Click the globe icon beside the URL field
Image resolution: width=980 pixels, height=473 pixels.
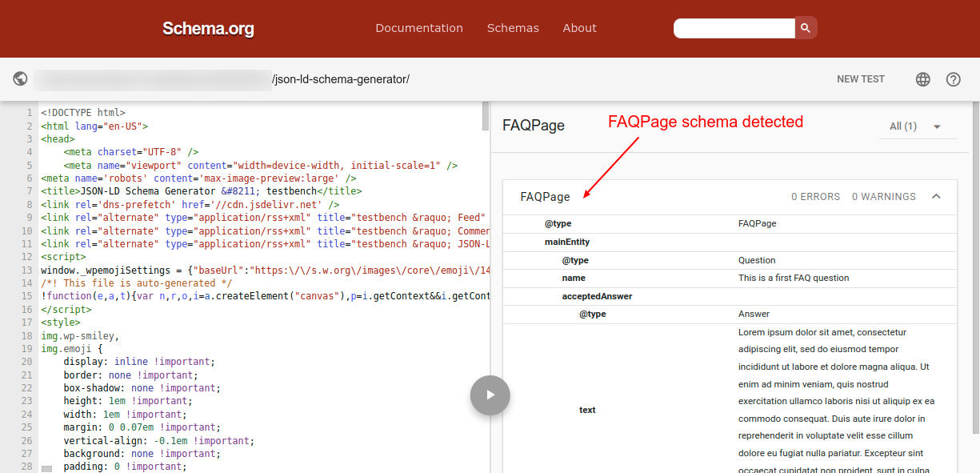pyautogui.click(x=20, y=78)
